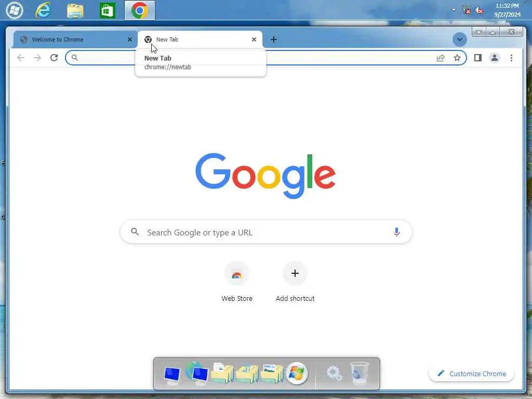Open the music folder dock icon
Viewport: 532px width, 399px height.
247,374
